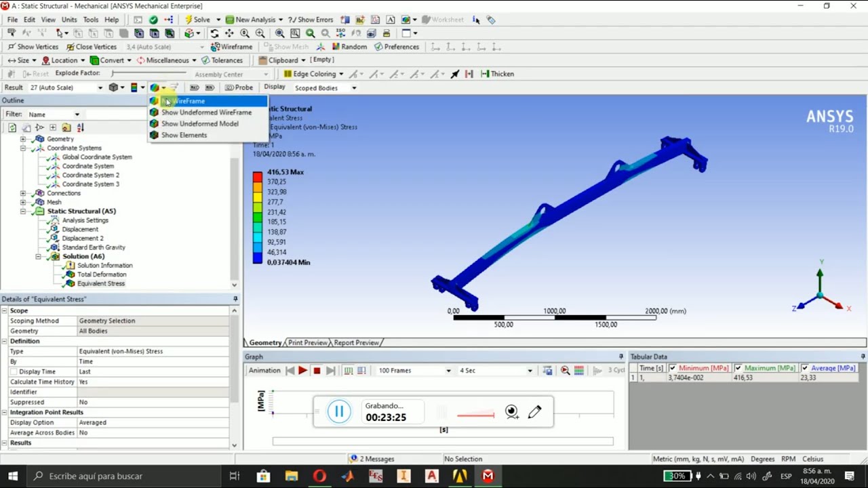868x488 pixels.
Task: Switch to the Print Preview tab
Action: (x=307, y=343)
